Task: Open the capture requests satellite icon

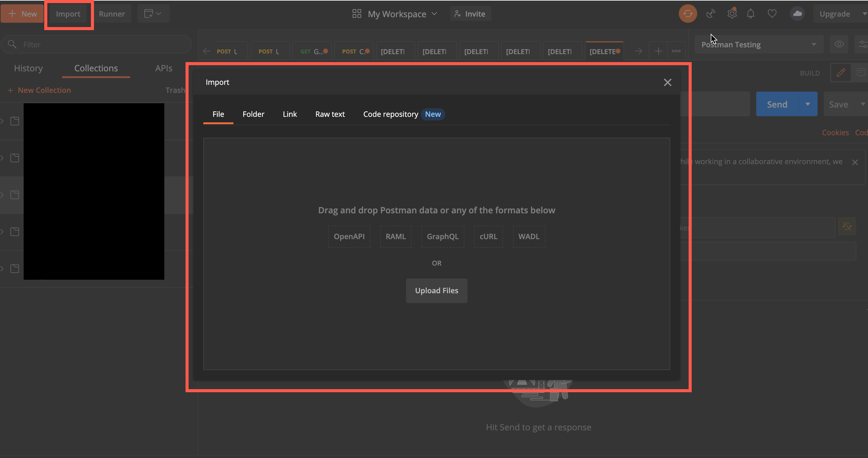Action: [711, 14]
